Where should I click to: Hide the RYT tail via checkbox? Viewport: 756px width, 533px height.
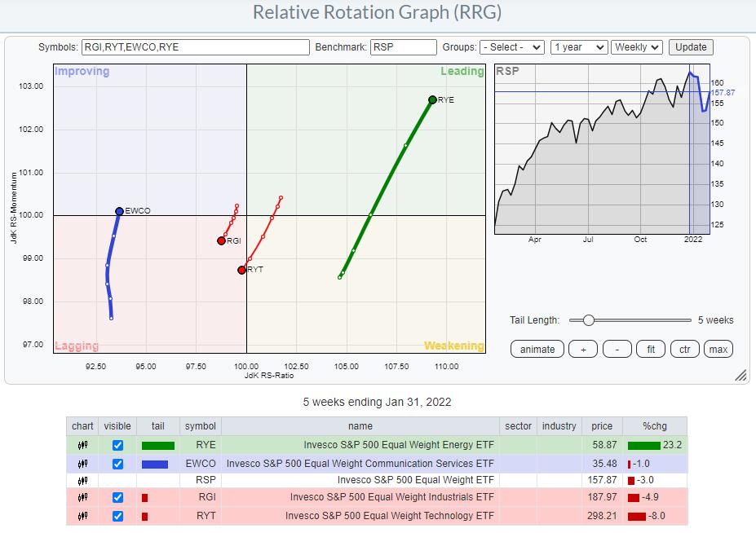[117, 516]
